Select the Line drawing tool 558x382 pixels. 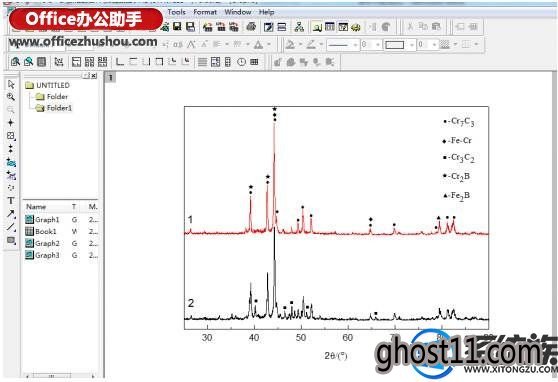tap(11, 227)
